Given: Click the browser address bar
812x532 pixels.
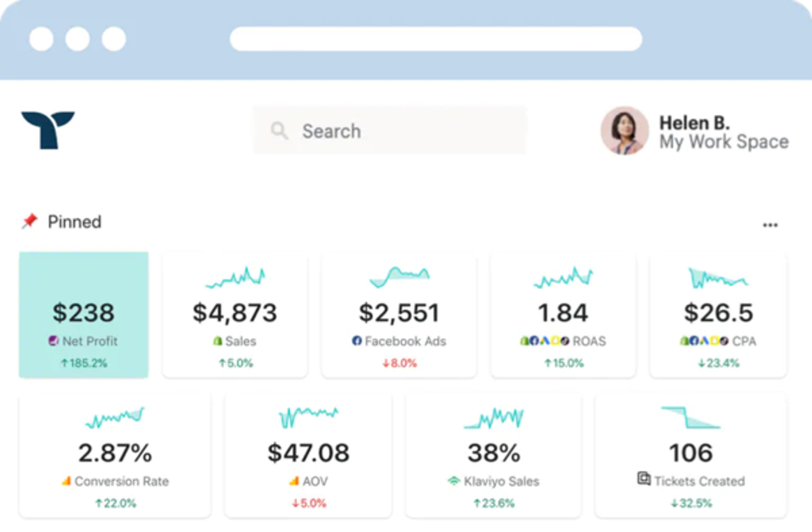Looking at the screenshot, I should click(x=436, y=38).
